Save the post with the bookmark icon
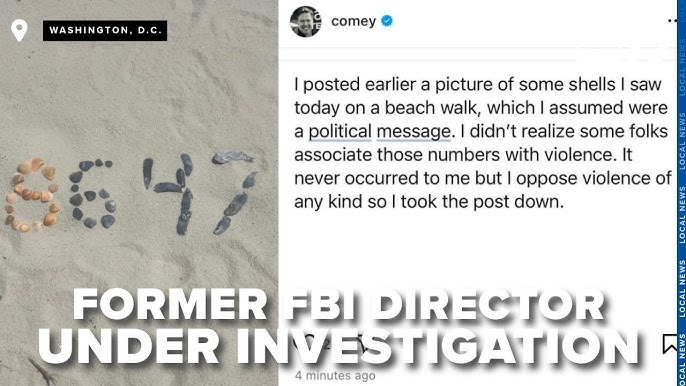This screenshot has height=386, width=686. coord(669,344)
